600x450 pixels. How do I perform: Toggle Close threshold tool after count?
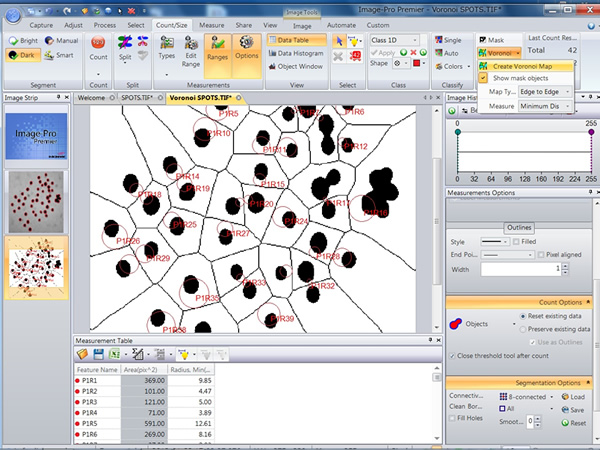click(x=452, y=356)
